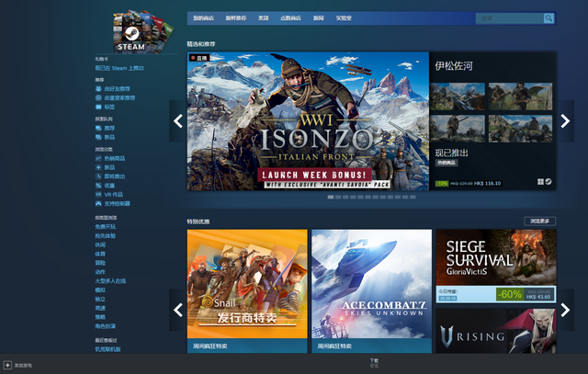Click the search magnifier icon

pyautogui.click(x=549, y=18)
